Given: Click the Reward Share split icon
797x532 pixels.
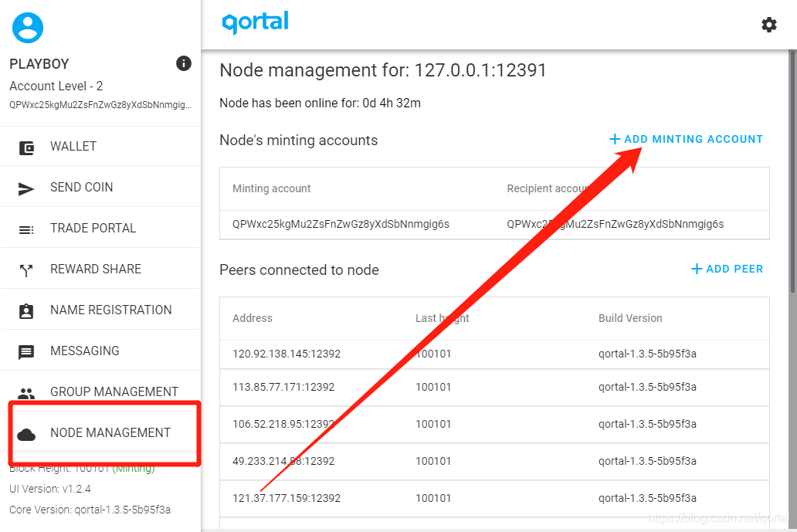Looking at the screenshot, I should (26, 271).
